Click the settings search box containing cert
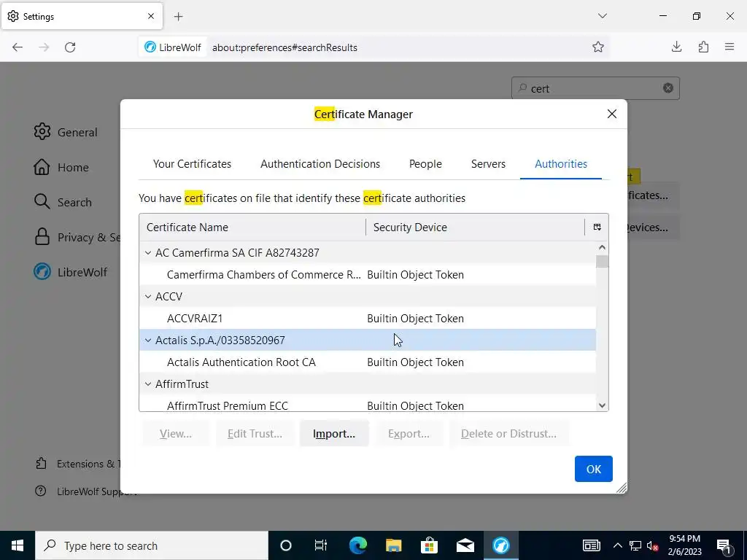Viewport: 747px width, 560px height. (x=595, y=88)
